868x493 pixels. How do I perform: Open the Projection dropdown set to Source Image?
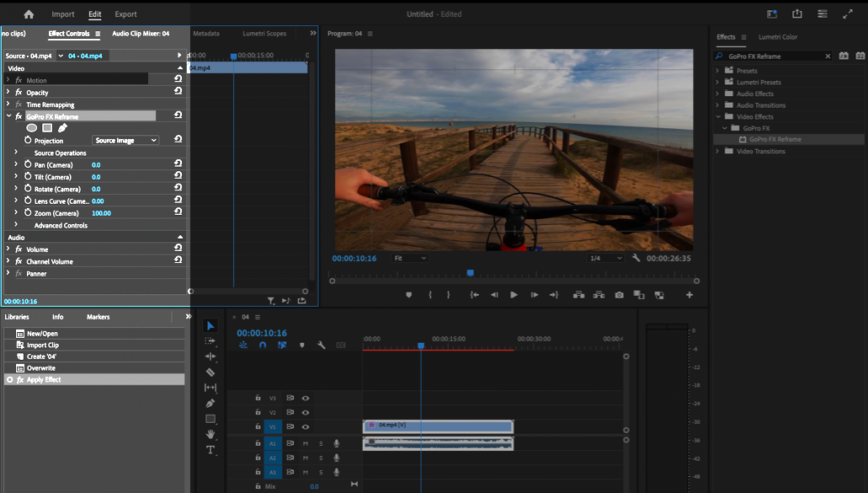(x=125, y=141)
